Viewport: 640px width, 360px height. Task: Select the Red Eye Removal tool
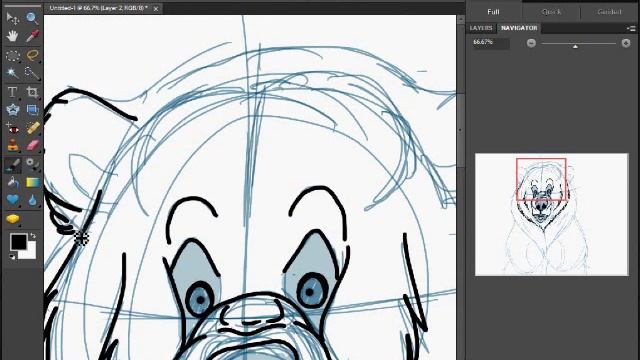click(x=13, y=128)
